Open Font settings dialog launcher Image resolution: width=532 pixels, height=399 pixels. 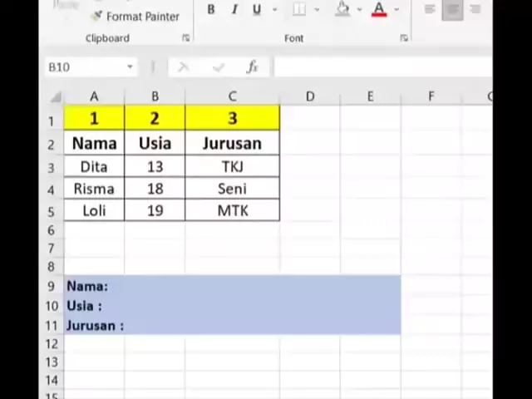[404, 38]
